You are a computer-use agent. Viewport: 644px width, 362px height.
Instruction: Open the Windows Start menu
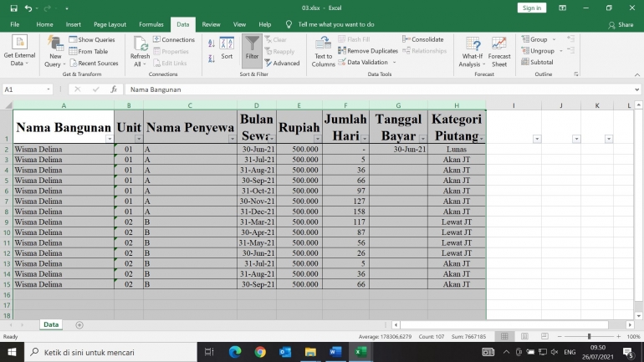pyautogui.click(x=12, y=352)
